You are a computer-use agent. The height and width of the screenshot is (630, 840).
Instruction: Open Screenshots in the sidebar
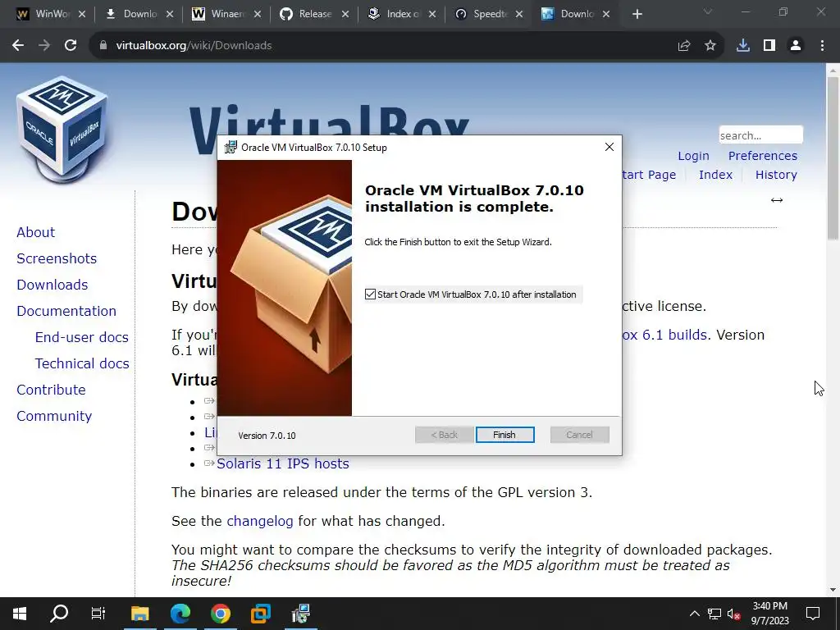pos(57,258)
